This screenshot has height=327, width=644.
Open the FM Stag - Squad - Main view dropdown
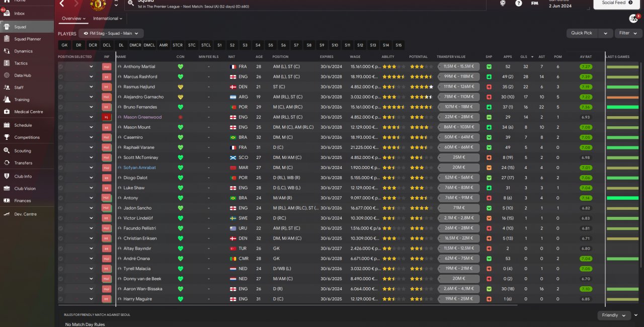[111, 34]
